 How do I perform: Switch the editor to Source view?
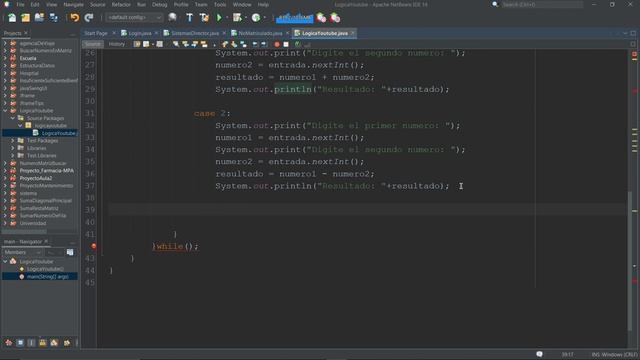pos(93,44)
